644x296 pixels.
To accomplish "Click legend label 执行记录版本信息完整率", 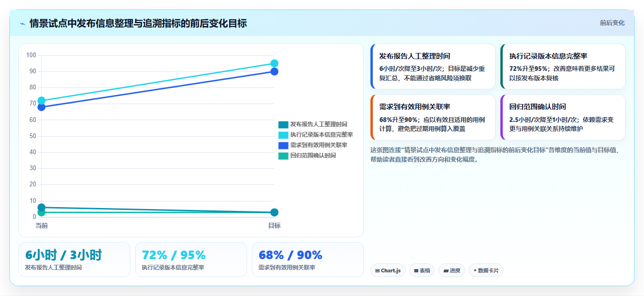I will (321, 135).
